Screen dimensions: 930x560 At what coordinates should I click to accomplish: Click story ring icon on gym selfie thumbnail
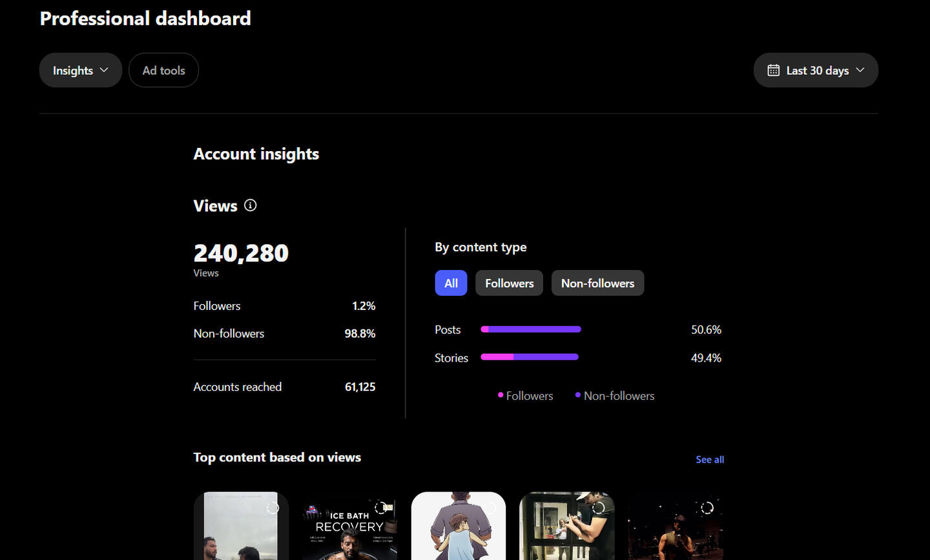[x=707, y=508]
